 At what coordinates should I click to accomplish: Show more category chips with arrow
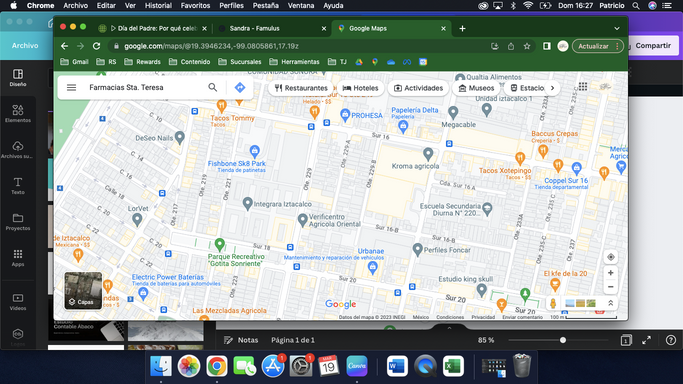(x=552, y=88)
